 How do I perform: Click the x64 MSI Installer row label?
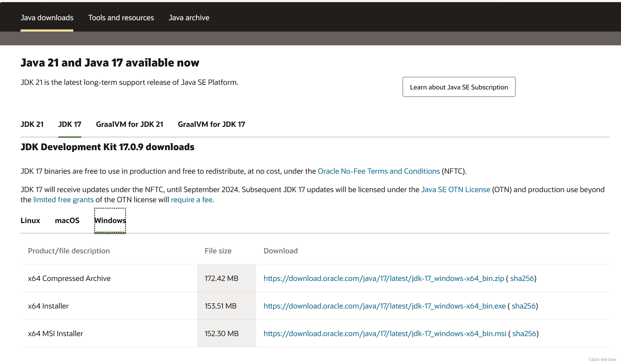pyautogui.click(x=56, y=334)
